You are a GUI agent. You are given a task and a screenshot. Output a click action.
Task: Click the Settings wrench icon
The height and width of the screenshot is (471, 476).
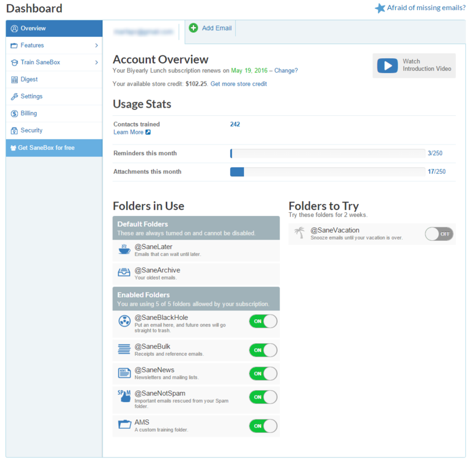(14, 96)
